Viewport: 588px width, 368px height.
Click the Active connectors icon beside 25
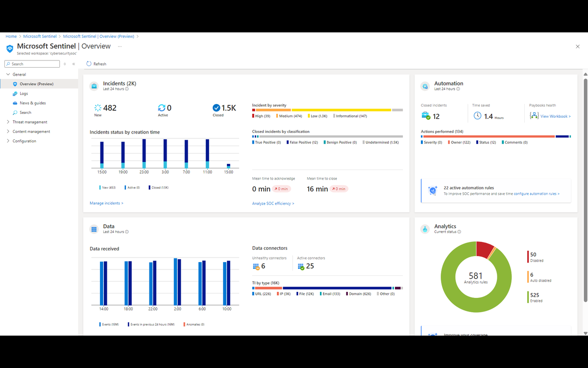(x=301, y=266)
